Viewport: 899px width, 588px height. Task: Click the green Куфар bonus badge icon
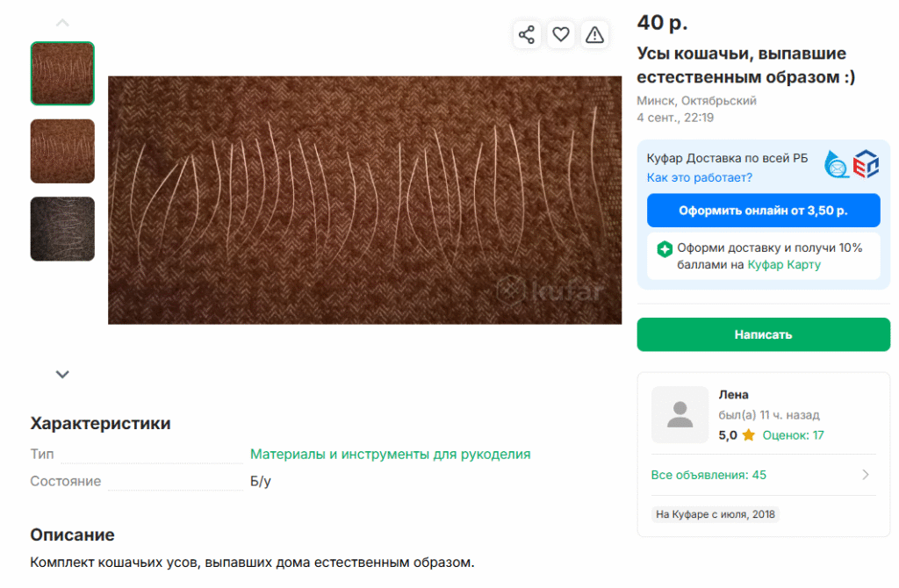[665, 249]
